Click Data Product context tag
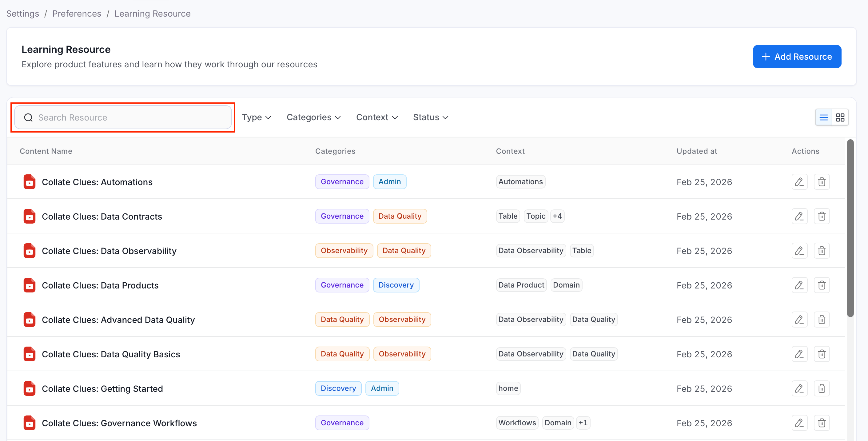The image size is (868, 441). [521, 285]
